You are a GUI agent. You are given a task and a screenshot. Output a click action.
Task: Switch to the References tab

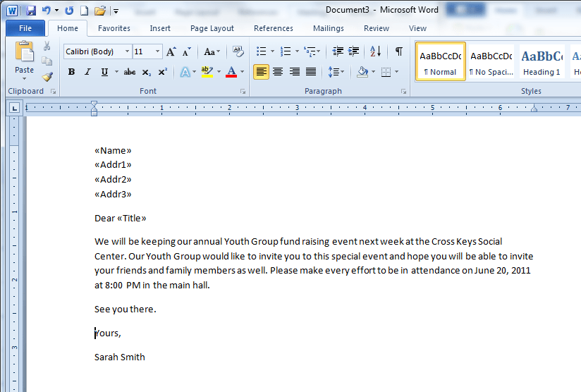[x=274, y=28]
